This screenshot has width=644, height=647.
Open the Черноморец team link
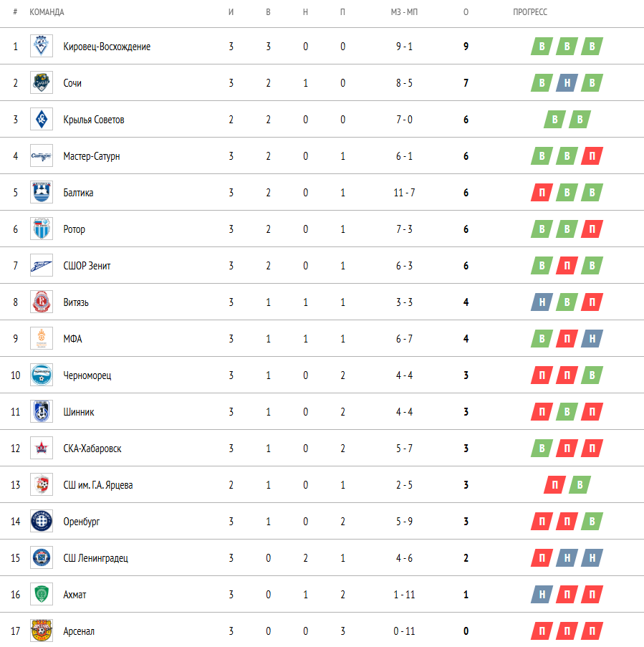click(87, 375)
